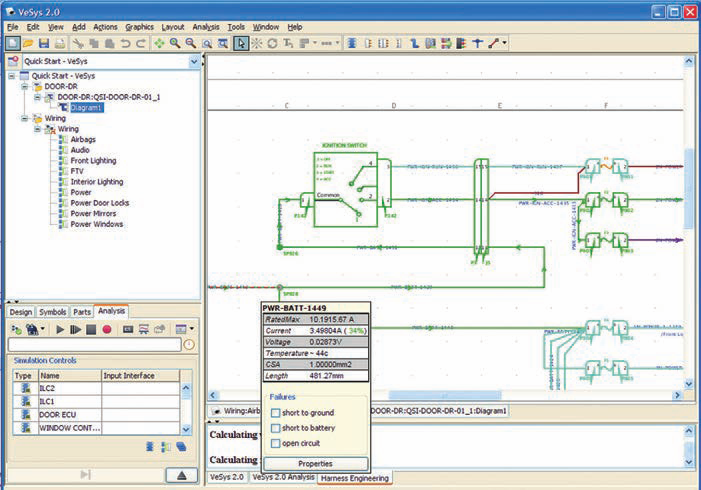Enable the short to ground failure checkbox

pos(275,413)
